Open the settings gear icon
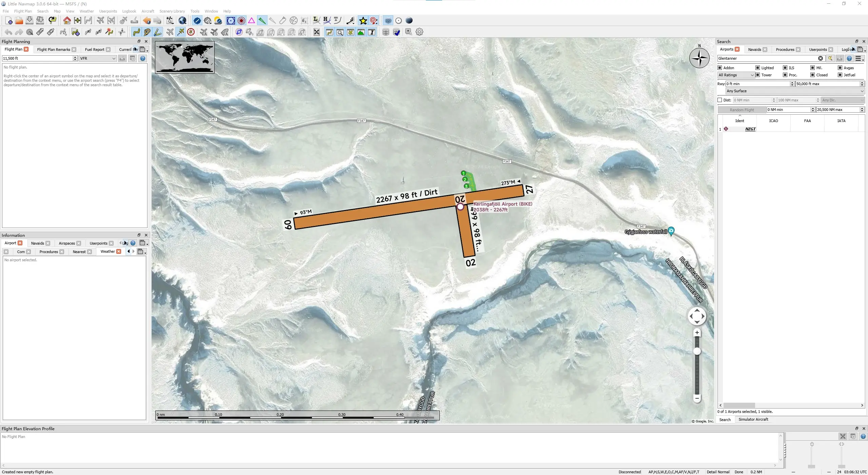The image size is (868, 475). coord(419,32)
